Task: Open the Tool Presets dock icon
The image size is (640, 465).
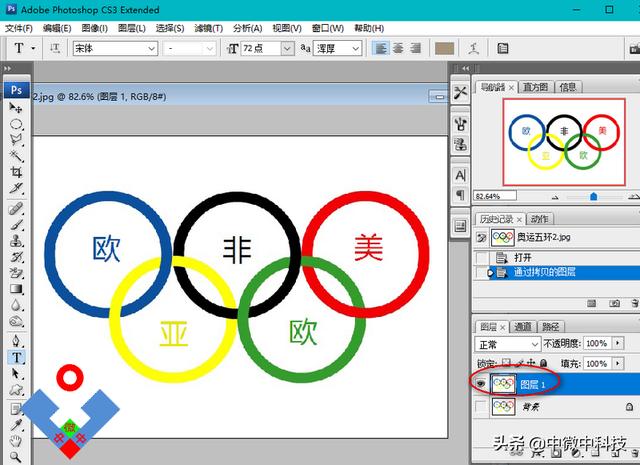Action: pos(460,93)
